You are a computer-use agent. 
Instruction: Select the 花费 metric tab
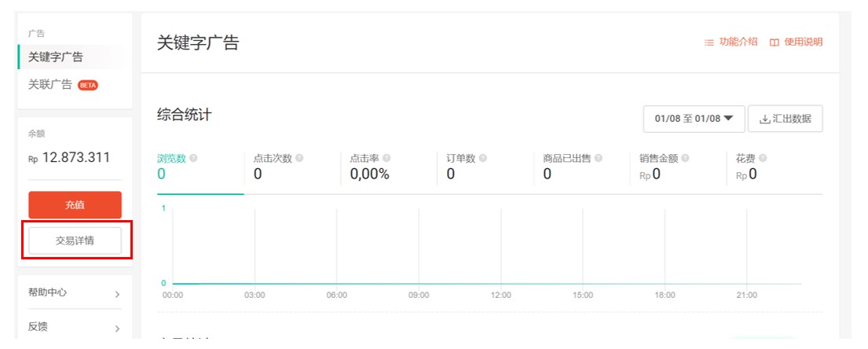click(775, 167)
